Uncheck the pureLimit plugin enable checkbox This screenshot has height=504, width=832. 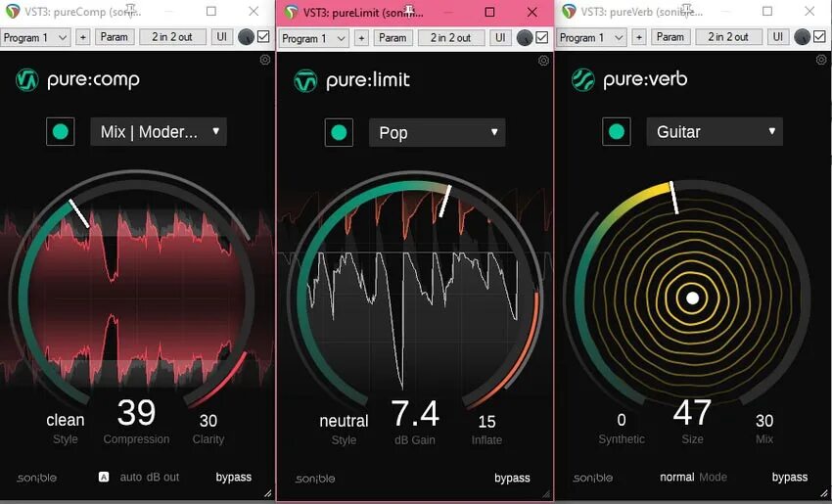(x=541, y=37)
